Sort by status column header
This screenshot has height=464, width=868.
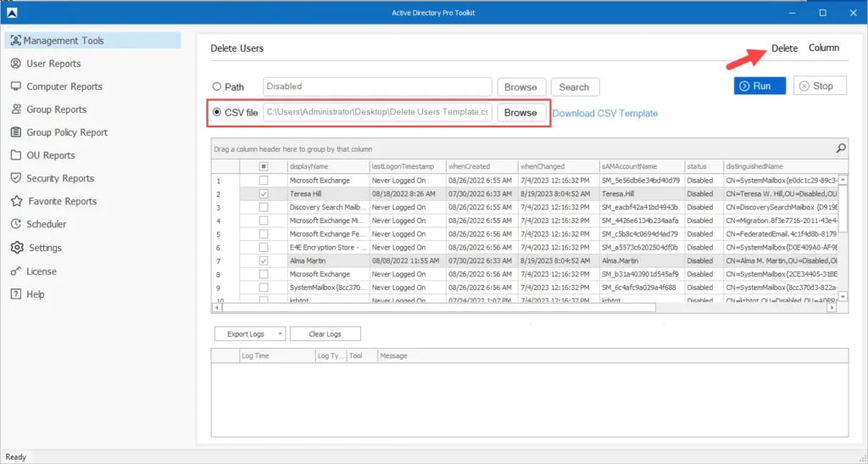click(x=704, y=166)
